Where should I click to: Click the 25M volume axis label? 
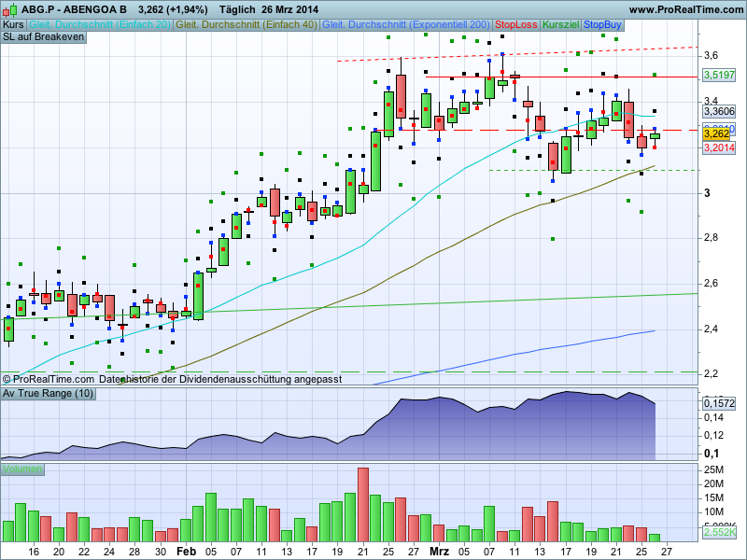(x=713, y=470)
